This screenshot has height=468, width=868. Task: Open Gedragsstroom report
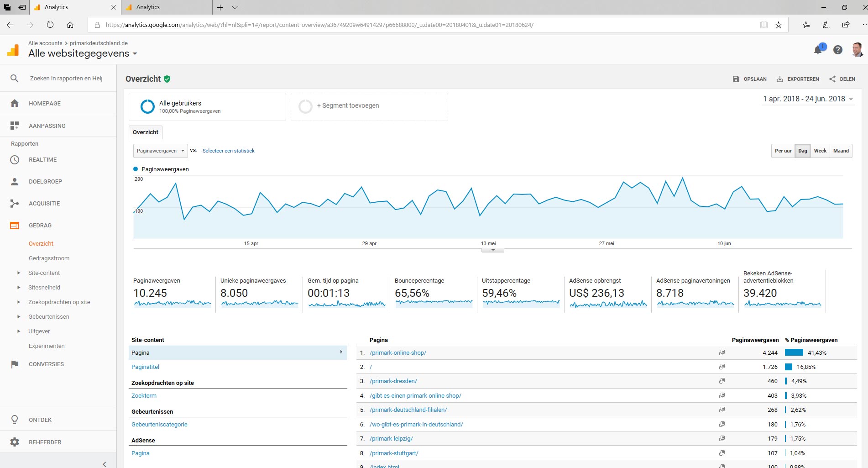coord(49,258)
